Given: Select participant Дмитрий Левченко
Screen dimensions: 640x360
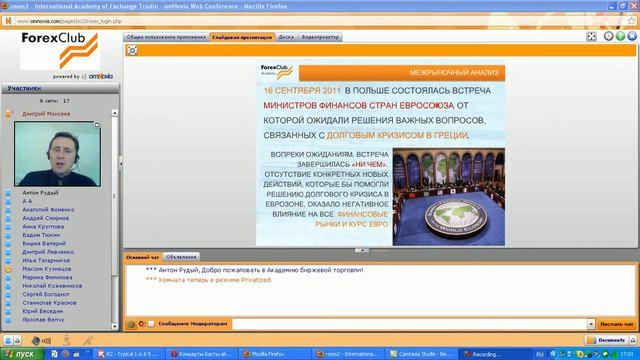Looking at the screenshot, I should 48,252.
